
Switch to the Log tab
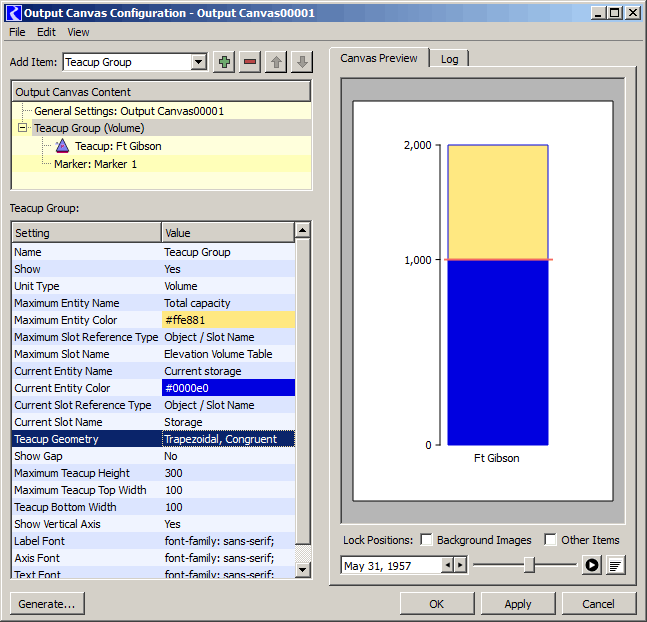point(449,59)
